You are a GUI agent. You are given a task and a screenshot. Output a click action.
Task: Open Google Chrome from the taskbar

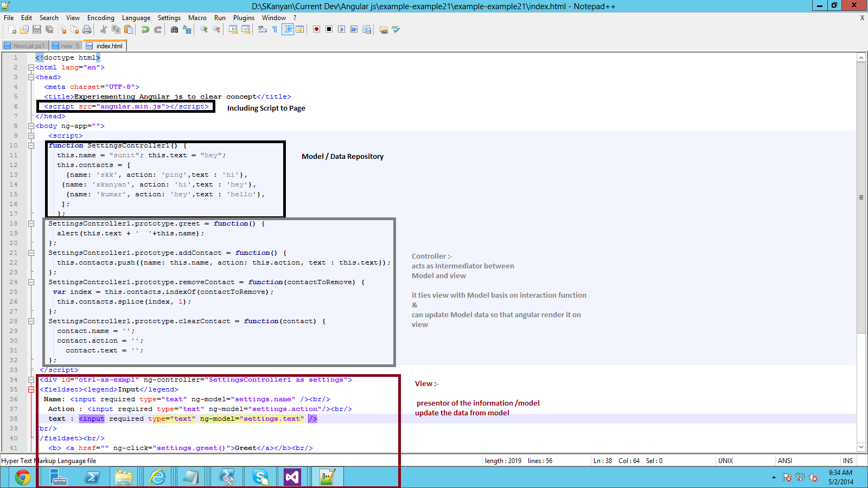click(x=23, y=477)
